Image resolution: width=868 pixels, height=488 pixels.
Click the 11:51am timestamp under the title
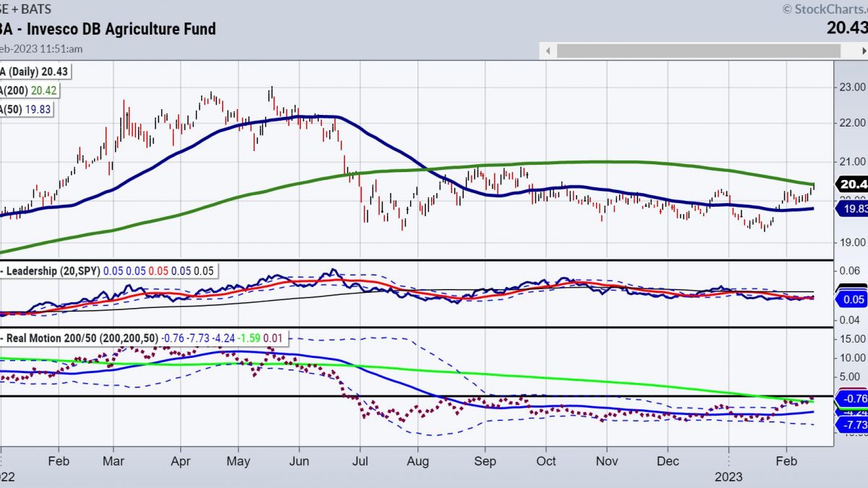[x=63, y=48]
